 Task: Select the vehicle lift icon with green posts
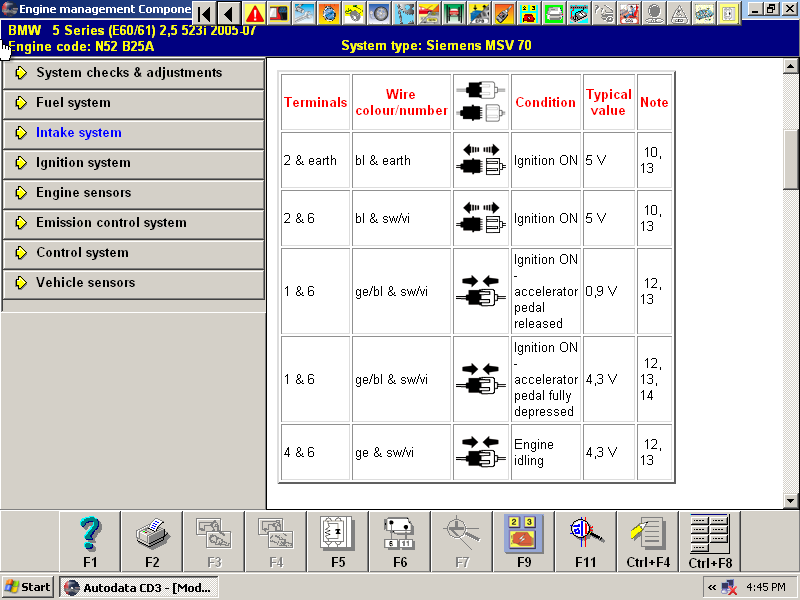(x=455, y=13)
